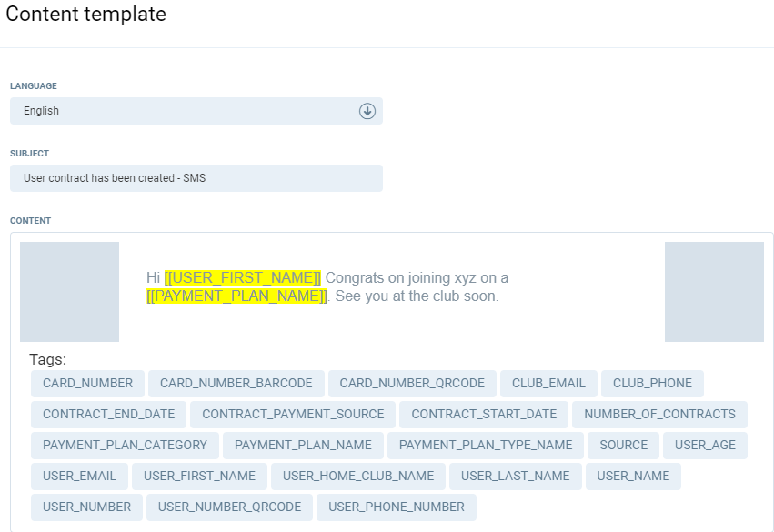Screen dimensions: 774x532
Task: Insert the USER_PHONE_NUMBER tag
Action: [397, 507]
